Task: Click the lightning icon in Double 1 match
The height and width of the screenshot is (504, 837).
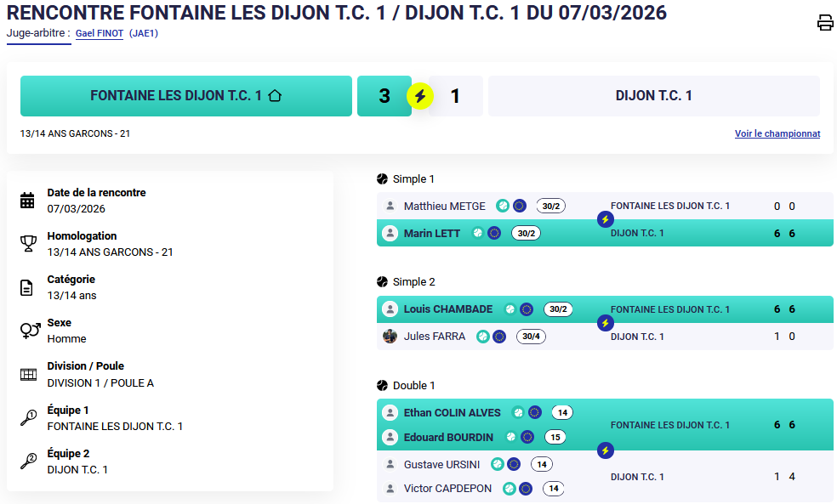Action: coord(605,450)
